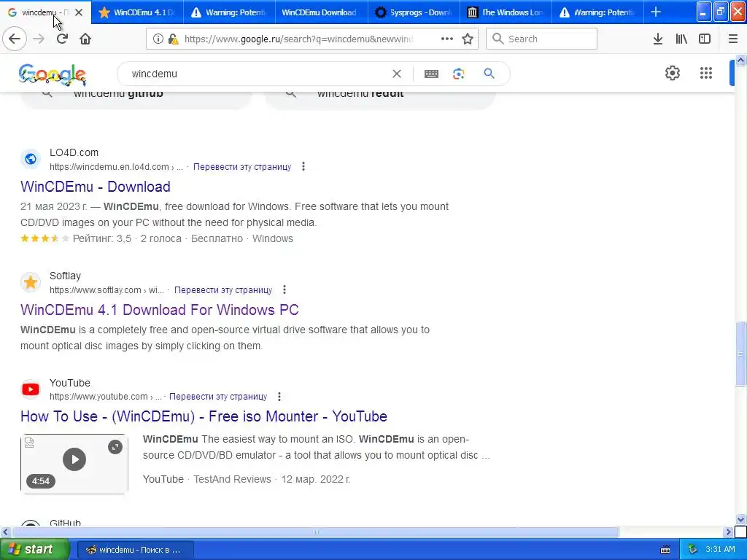Click the Firefox Search field
Viewport: 747px width, 560px height.
pos(541,39)
